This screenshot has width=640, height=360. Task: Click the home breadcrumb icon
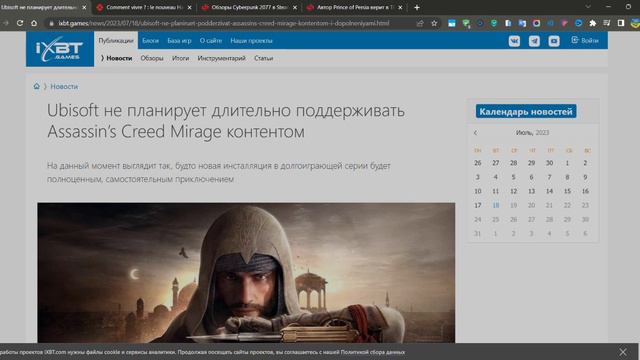click(x=37, y=86)
